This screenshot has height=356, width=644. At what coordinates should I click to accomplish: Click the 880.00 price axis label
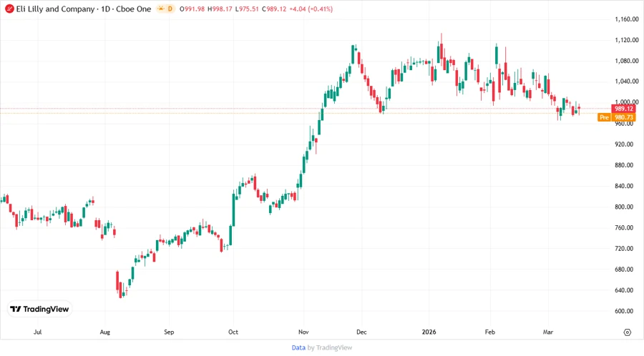(x=624, y=165)
